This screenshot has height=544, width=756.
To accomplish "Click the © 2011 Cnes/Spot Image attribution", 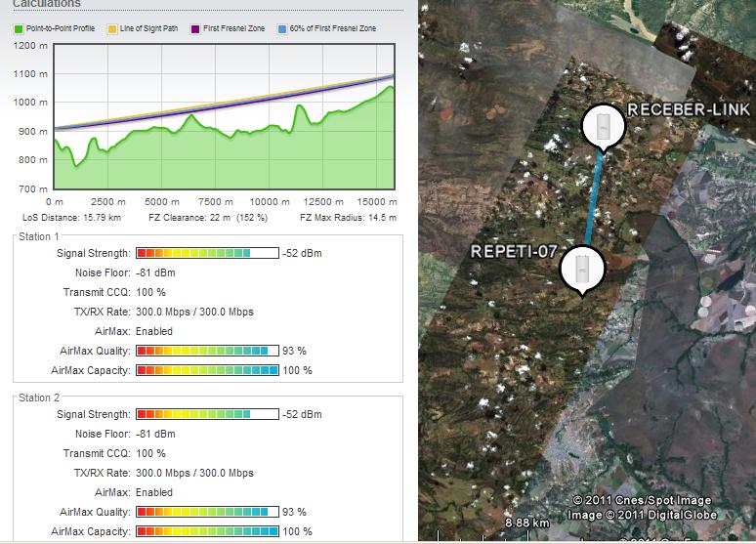I will [642, 501].
